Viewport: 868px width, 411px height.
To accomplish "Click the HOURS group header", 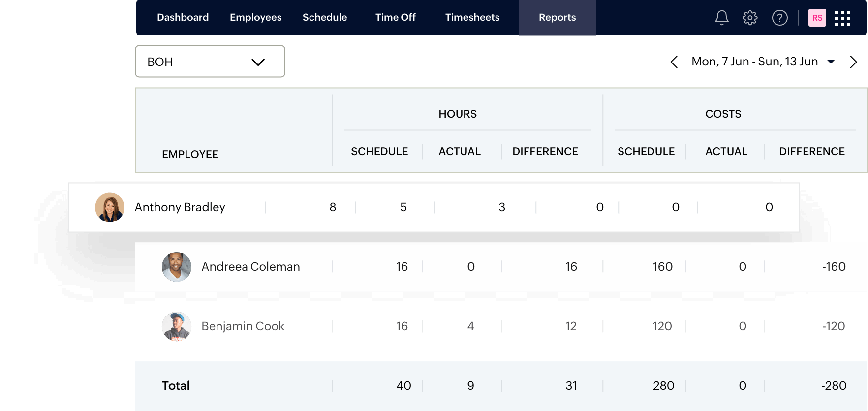I will [458, 114].
